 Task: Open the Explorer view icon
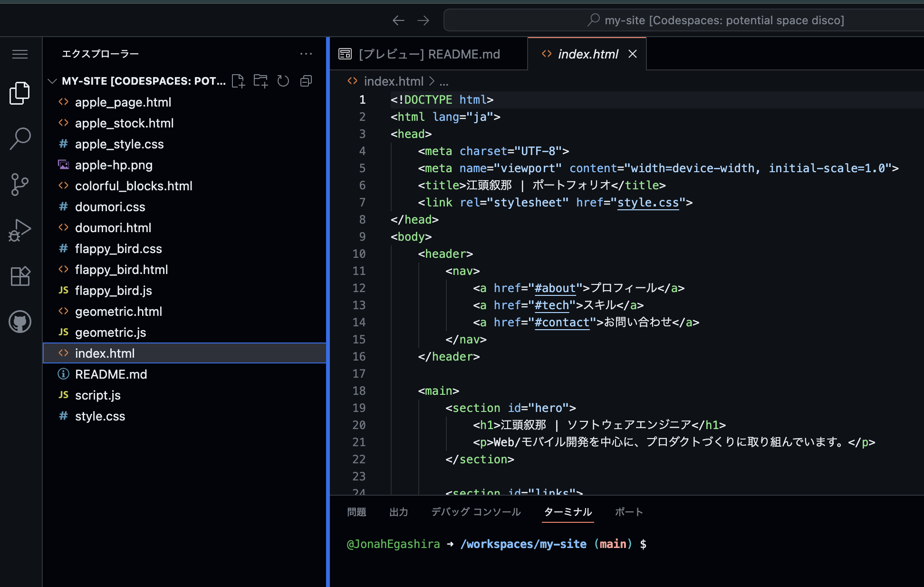(x=20, y=93)
